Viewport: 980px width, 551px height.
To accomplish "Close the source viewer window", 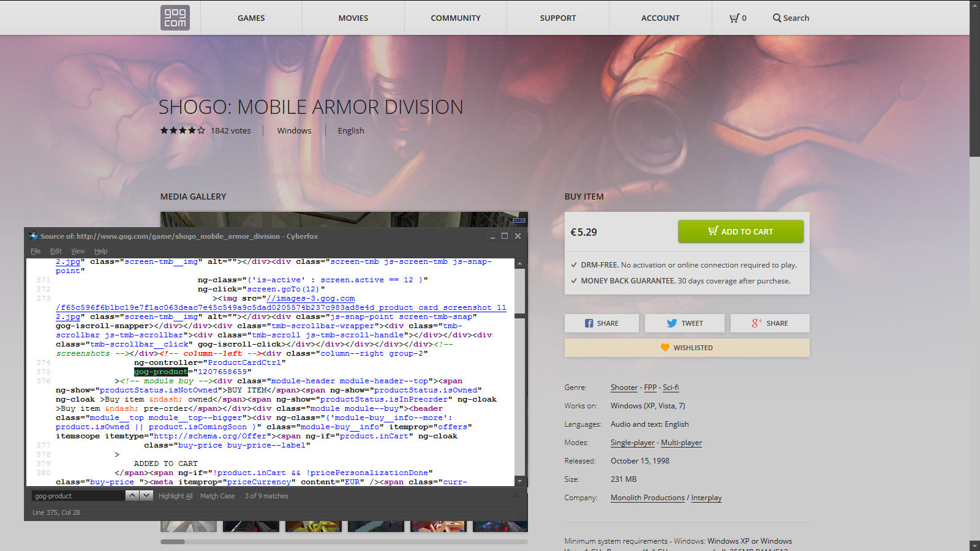I will (518, 236).
